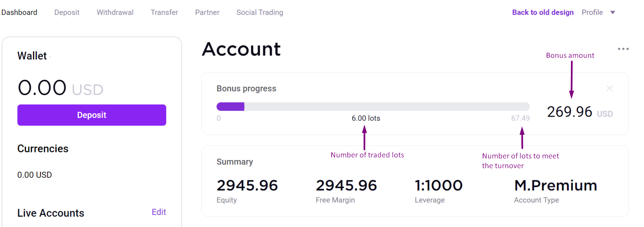Select the Dashboard tab
Image resolution: width=644 pixels, height=227 pixels.
(19, 12)
